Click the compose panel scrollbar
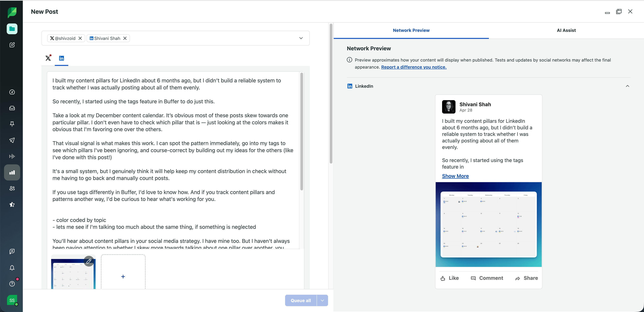This screenshot has height=312, width=644. pos(331,94)
